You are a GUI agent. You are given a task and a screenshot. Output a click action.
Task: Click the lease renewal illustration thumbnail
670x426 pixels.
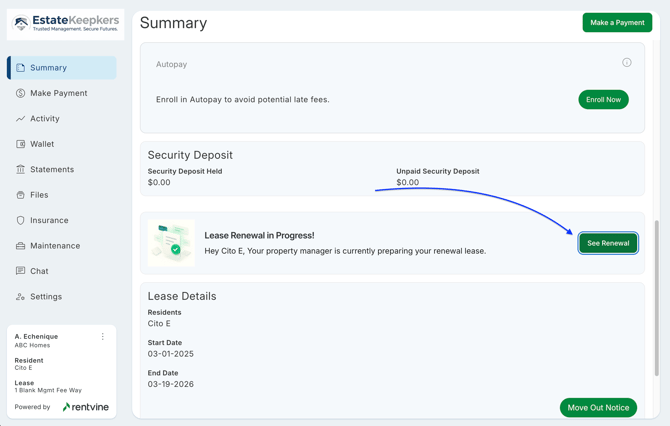pyautogui.click(x=171, y=243)
